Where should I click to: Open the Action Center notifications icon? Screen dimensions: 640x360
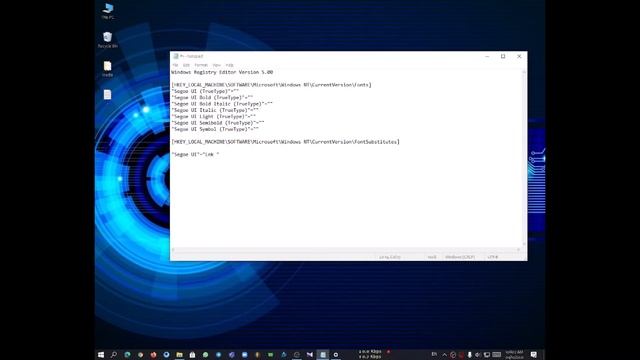tap(533, 355)
